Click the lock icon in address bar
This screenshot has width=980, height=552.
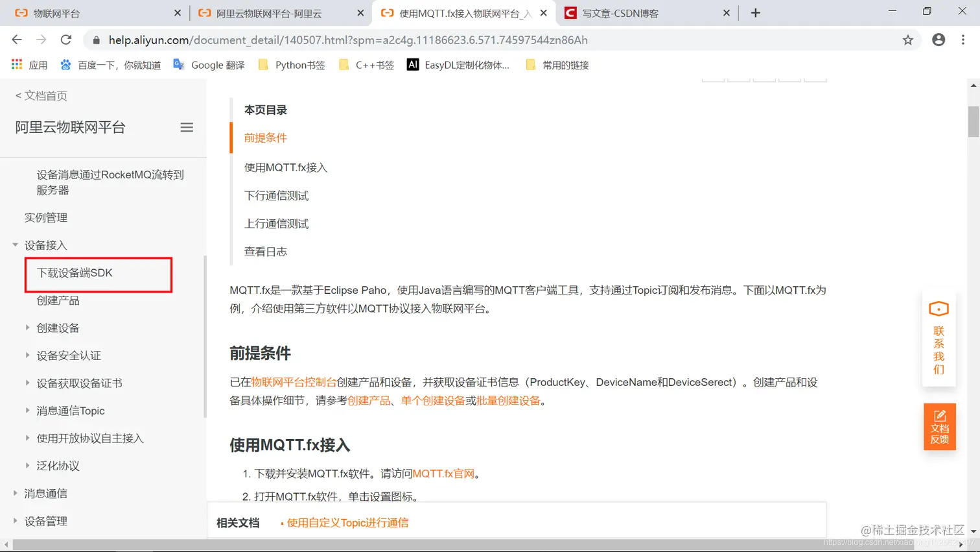click(97, 40)
